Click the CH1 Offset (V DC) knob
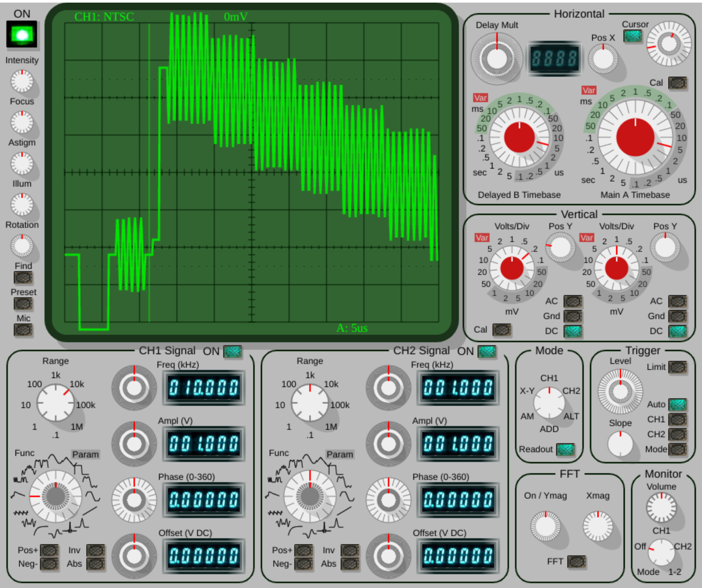Screen dimensions: 702x588 point(134,556)
